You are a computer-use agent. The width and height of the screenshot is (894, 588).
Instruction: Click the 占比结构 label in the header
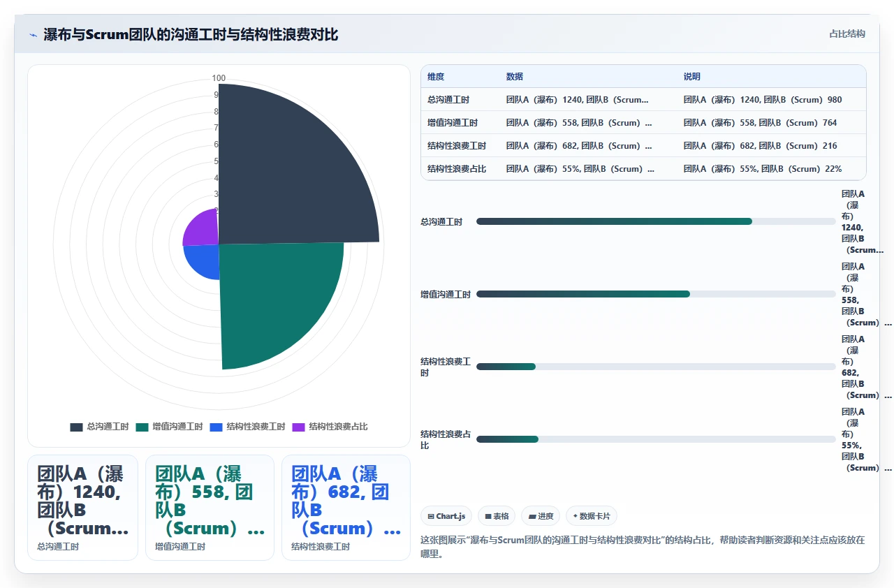[x=847, y=34]
